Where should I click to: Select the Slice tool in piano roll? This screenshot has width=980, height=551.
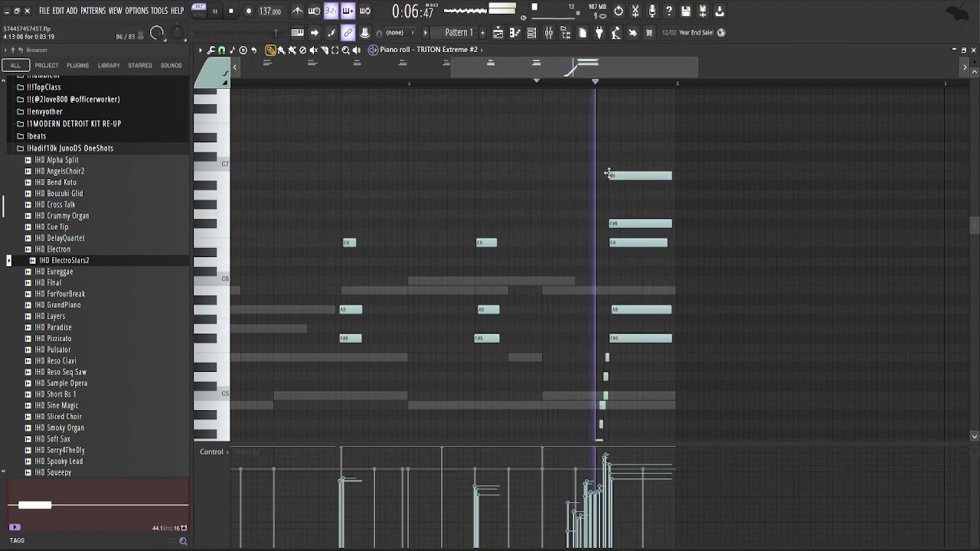tap(324, 50)
